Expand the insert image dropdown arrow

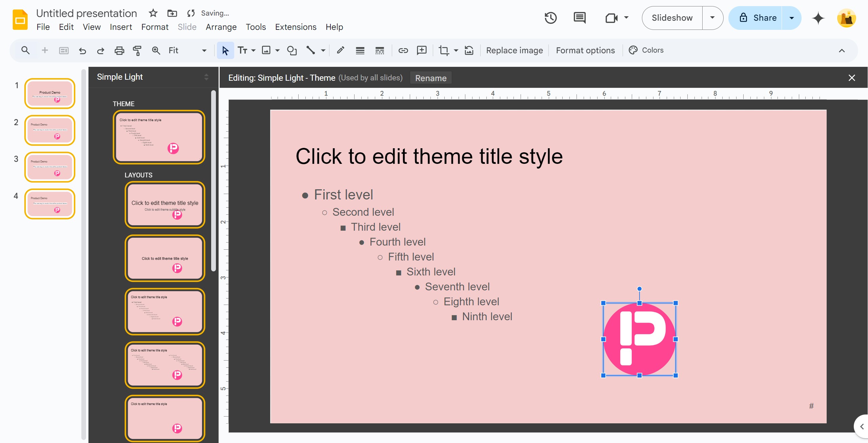tap(277, 51)
